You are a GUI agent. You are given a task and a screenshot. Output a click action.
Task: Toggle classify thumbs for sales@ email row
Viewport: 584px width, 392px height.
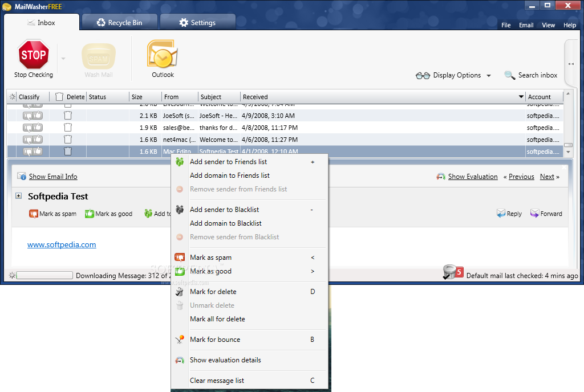(x=33, y=128)
